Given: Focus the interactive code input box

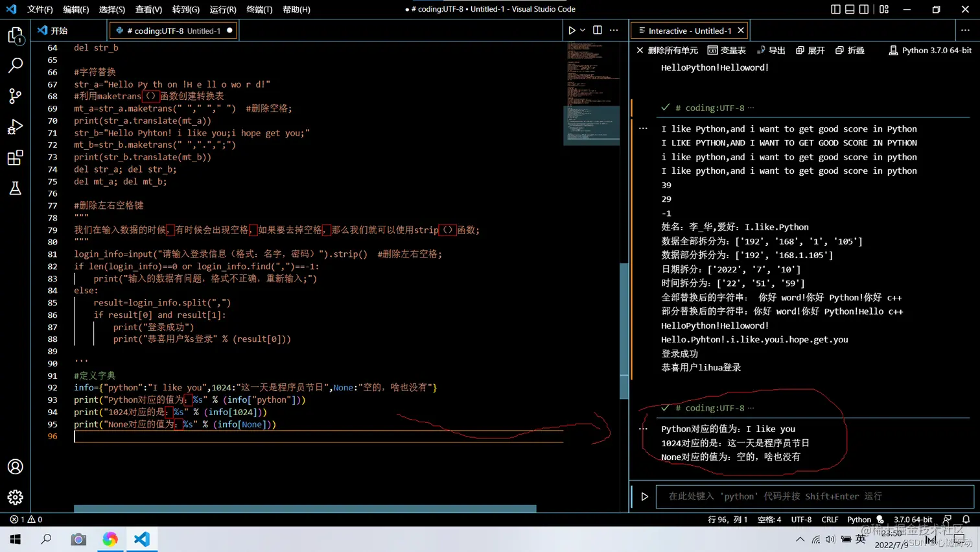Looking at the screenshot, I should (815, 496).
